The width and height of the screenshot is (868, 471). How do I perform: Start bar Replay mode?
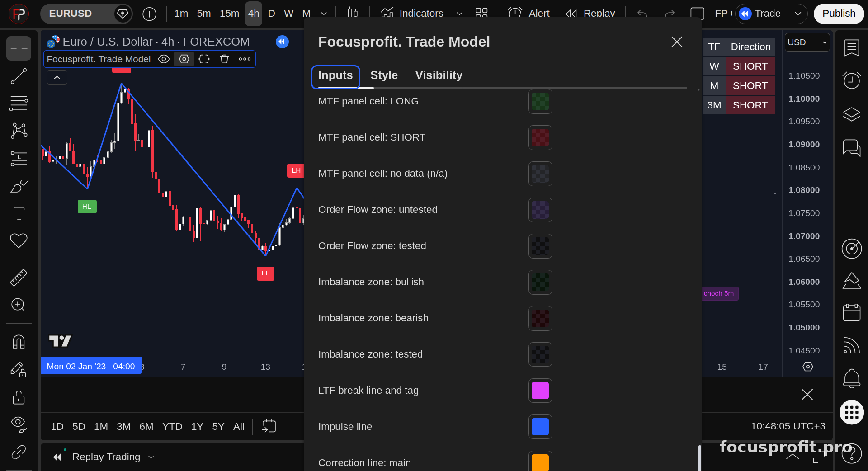[x=590, y=13]
